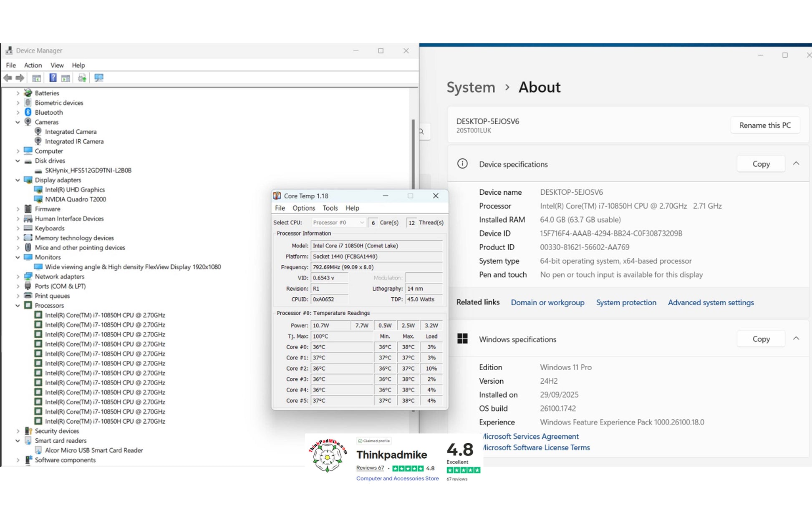812x510 pixels.
Task: Click Scan for hardware changes monitor icon
Action: tap(99, 78)
